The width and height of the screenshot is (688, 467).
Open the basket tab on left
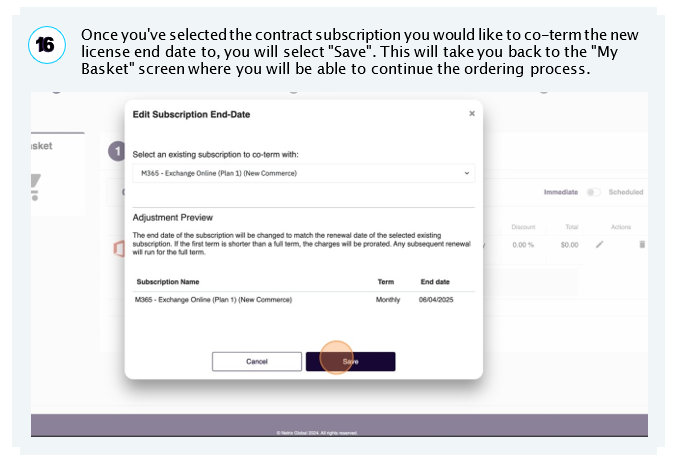pyautogui.click(x=42, y=148)
